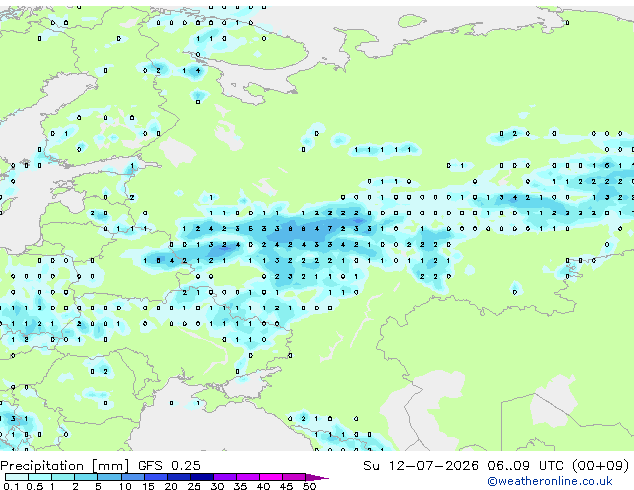
Task: Click the legend value label "20"
Action: pos(171,486)
